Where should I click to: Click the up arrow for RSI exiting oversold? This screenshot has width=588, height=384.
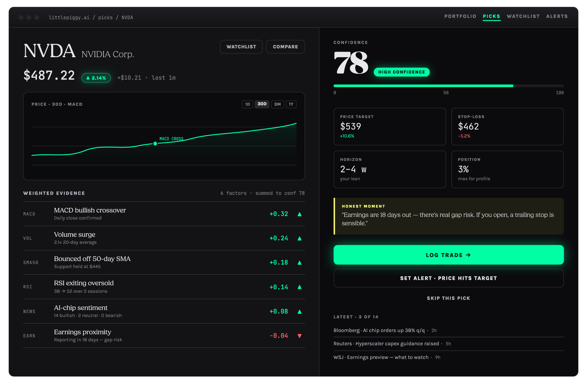[x=300, y=287]
